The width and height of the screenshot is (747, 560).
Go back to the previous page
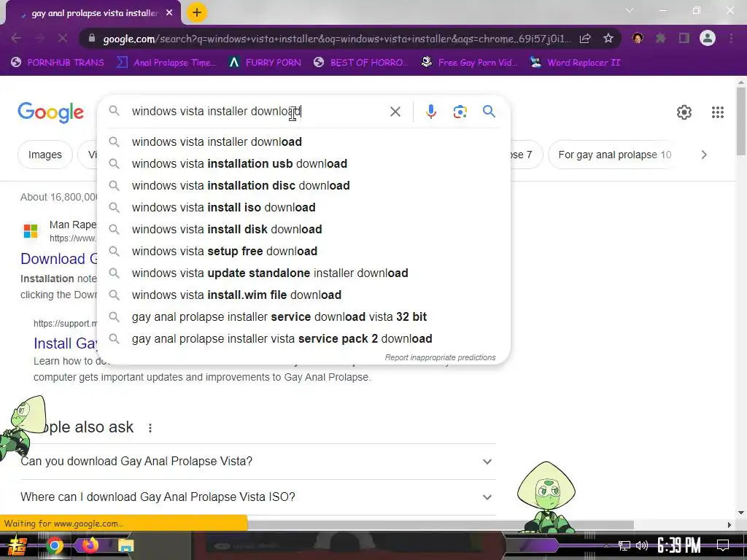(x=16, y=38)
